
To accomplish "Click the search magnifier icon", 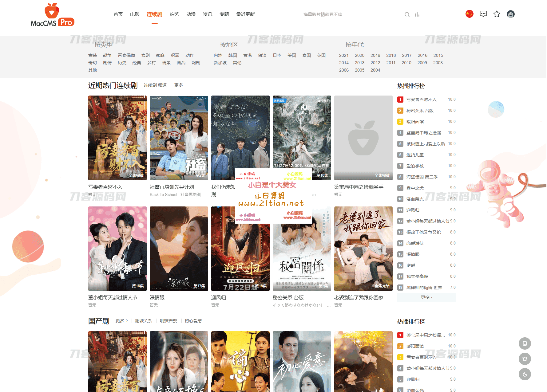I will (407, 14).
